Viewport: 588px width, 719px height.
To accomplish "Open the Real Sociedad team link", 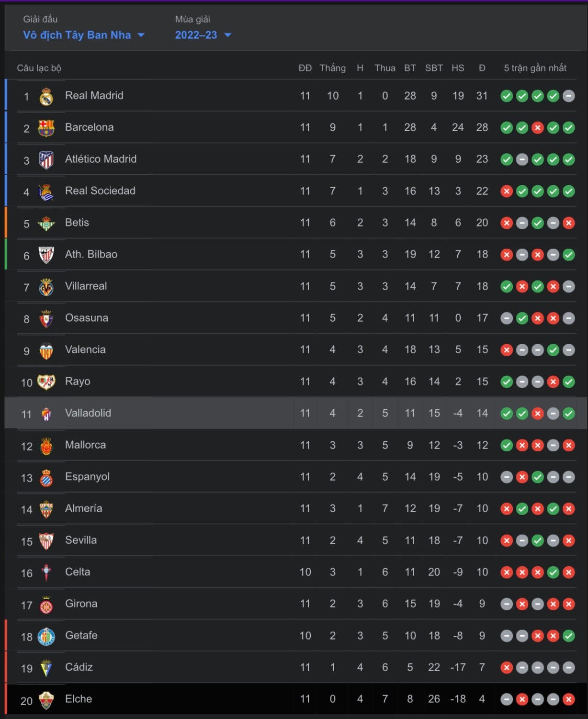I will click(x=100, y=191).
